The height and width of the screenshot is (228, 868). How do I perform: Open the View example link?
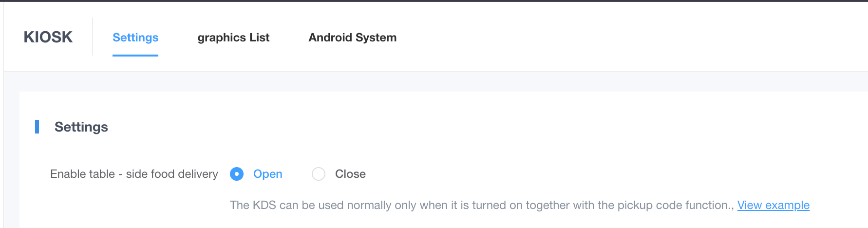tap(773, 205)
